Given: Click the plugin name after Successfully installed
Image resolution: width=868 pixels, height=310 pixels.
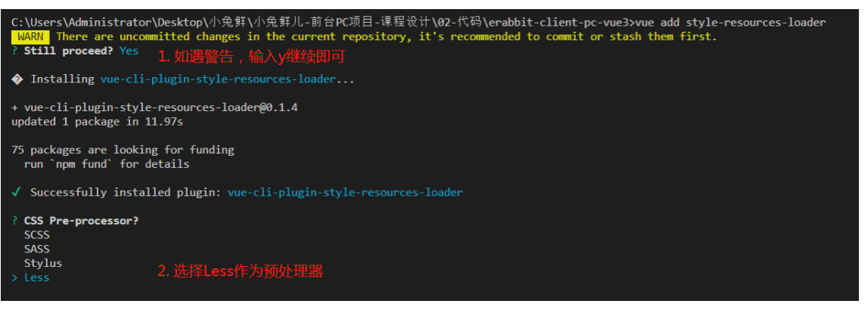Looking at the screenshot, I should click(345, 193).
